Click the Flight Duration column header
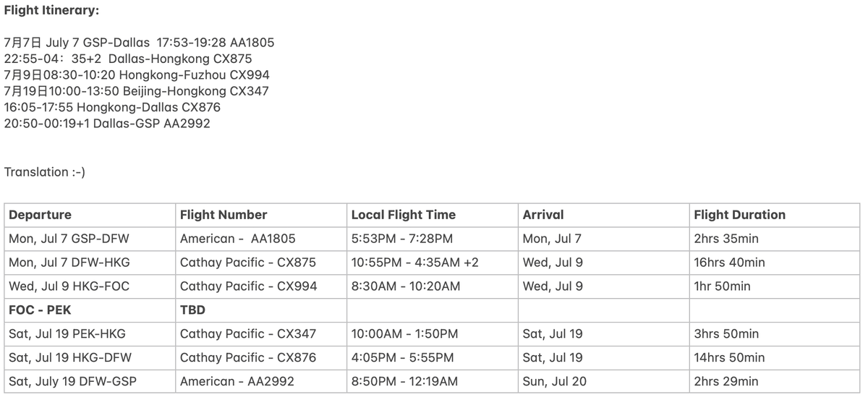 point(739,215)
